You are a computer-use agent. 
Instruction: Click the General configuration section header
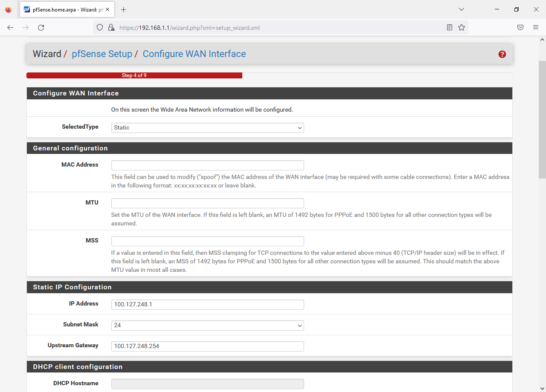pyautogui.click(x=270, y=148)
